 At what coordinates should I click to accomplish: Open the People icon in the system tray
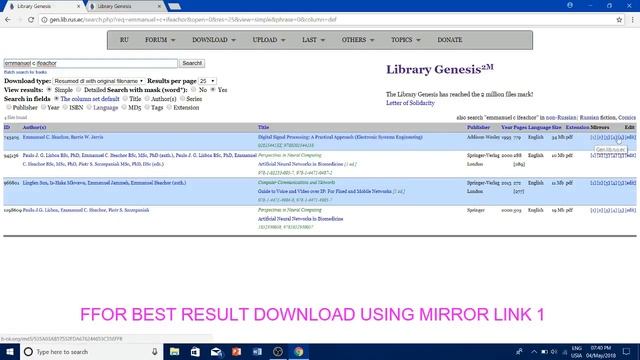(519, 351)
